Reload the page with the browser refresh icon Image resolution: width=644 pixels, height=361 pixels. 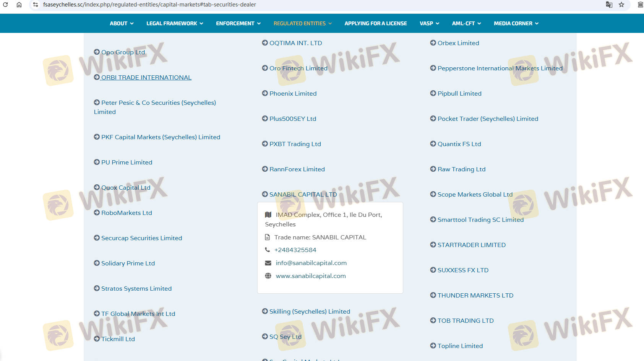(5, 5)
